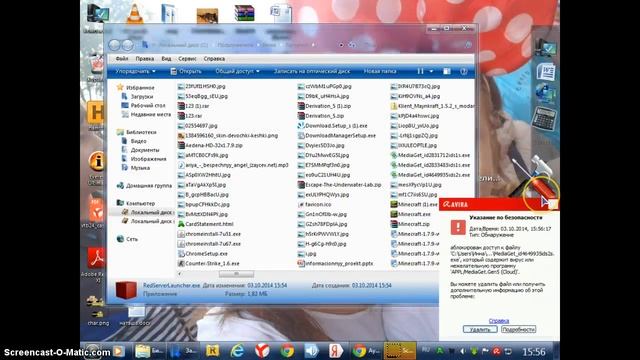Click the Avira tray icon in the taskbar
The image size is (640, 360).
click(x=497, y=351)
